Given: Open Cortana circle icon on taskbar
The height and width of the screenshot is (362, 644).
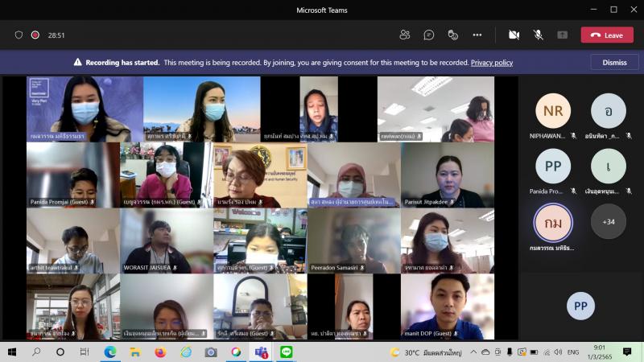Looking at the screenshot, I should tap(60, 352).
